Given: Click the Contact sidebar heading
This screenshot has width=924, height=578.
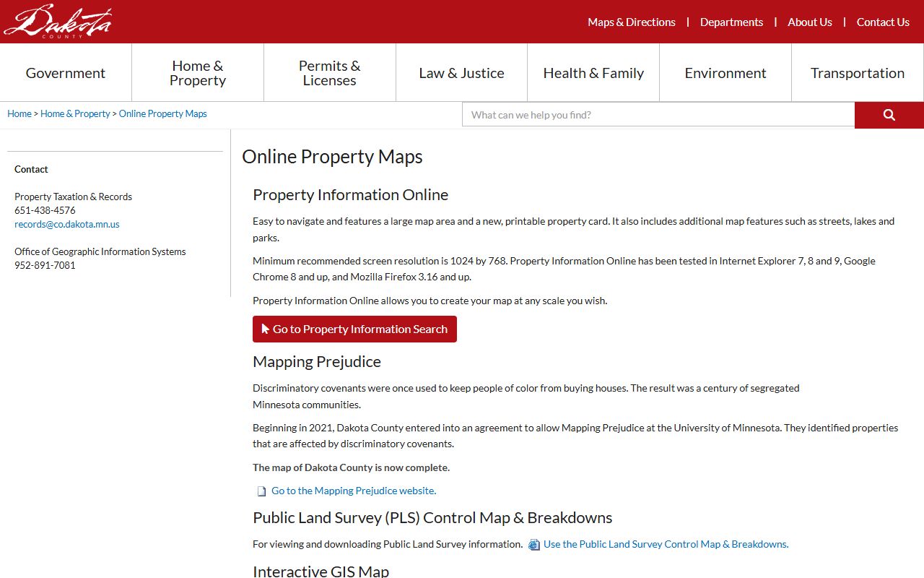Looking at the screenshot, I should coord(31,169).
